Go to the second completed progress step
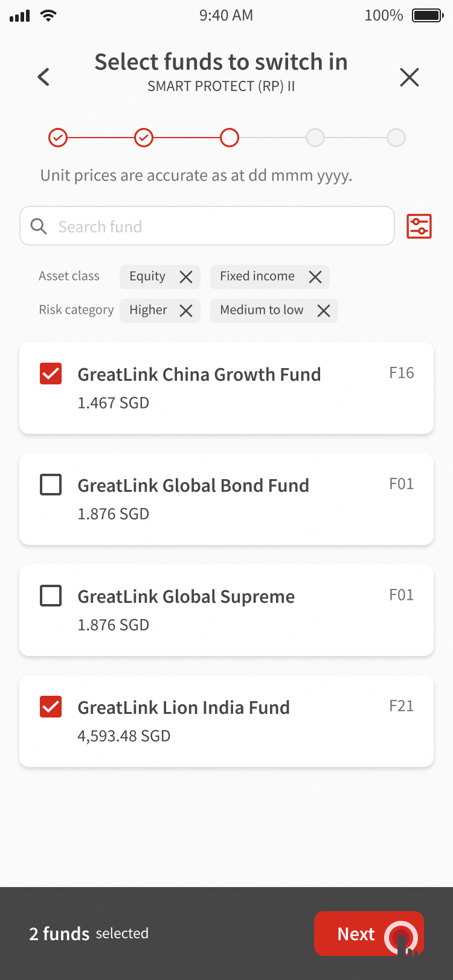This screenshot has height=980, width=453. pos(144,138)
